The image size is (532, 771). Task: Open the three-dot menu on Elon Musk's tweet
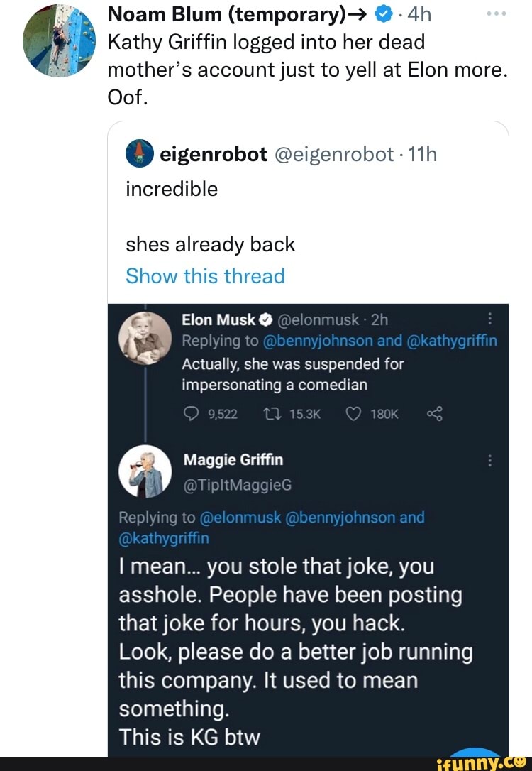[x=489, y=319]
